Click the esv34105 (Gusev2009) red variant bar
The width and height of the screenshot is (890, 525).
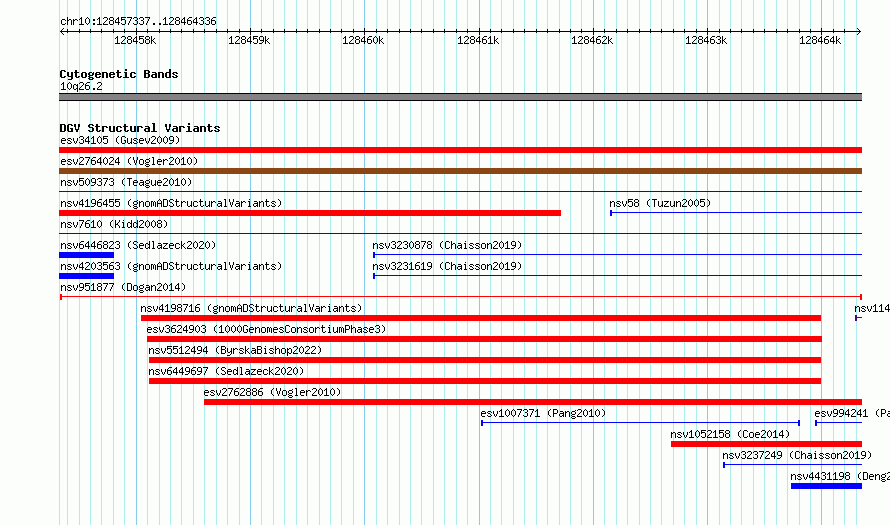click(x=460, y=150)
